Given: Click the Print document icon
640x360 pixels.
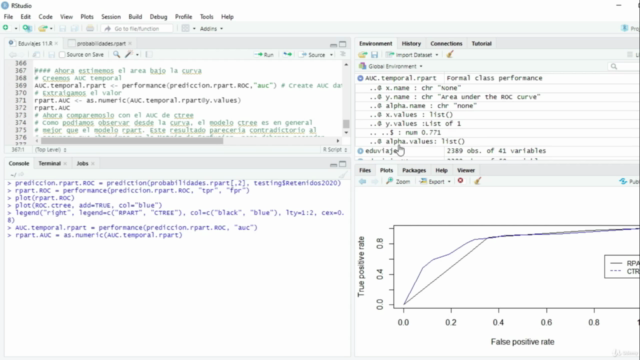Looking at the screenshot, I should pyautogui.click(x=90, y=29).
